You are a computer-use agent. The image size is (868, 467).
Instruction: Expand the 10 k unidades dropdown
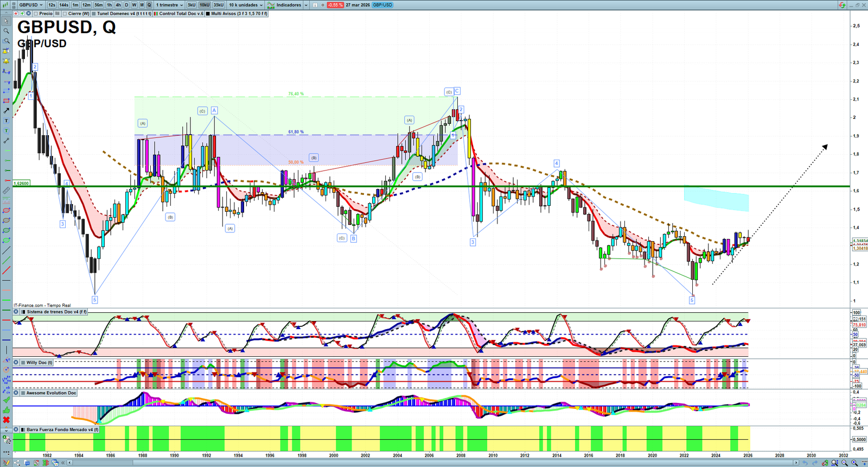246,5
